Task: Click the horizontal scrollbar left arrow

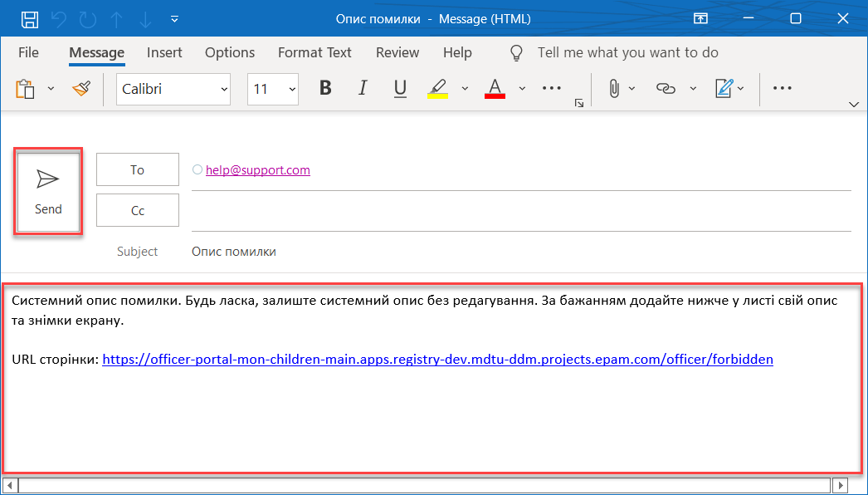Action: [x=11, y=485]
